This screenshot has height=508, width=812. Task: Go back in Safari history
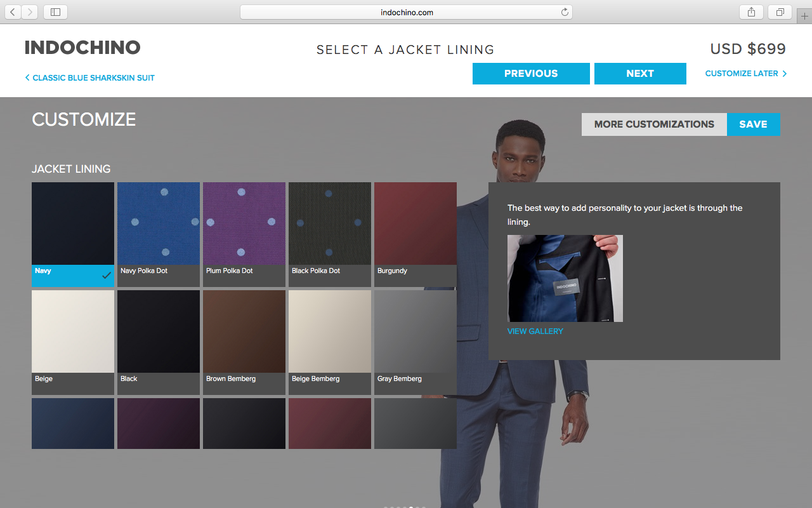[x=12, y=11]
